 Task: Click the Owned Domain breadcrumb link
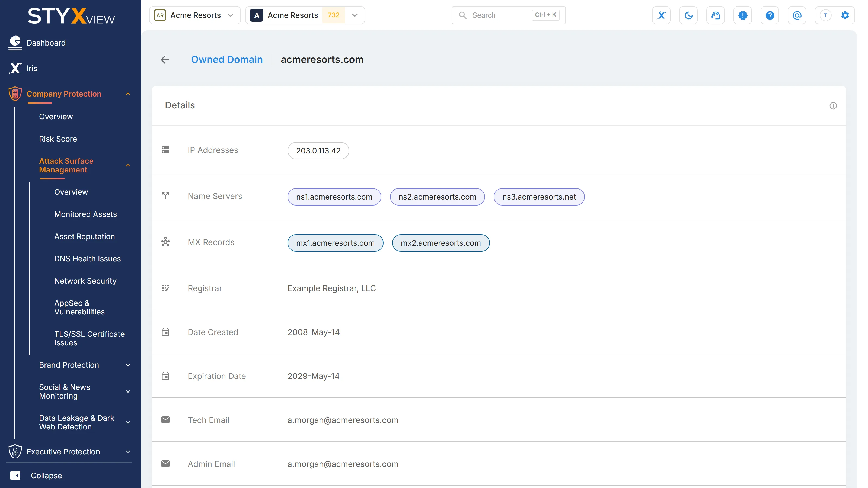click(227, 60)
